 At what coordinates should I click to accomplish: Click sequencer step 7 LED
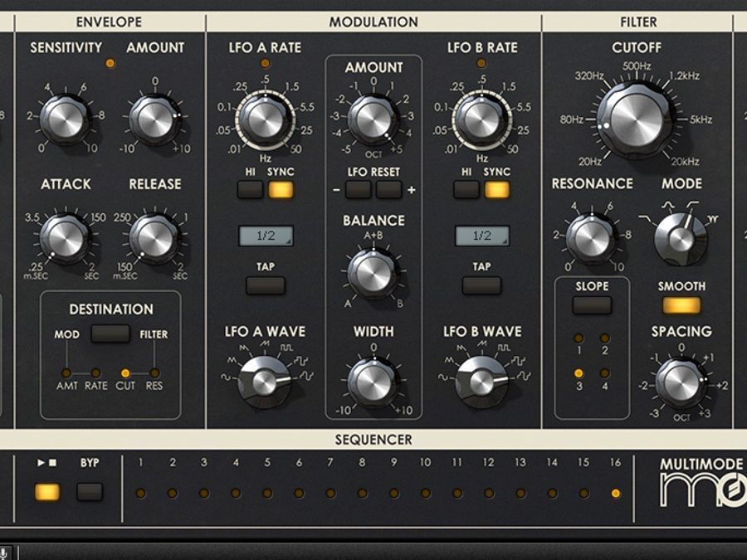pyautogui.click(x=330, y=493)
